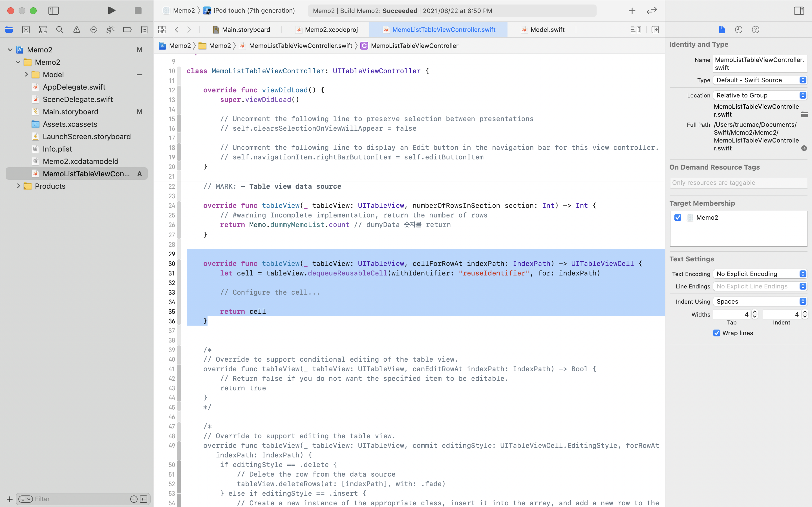Image resolution: width=812 pixels, height=507 pixels.
Task: Click the Run (play) button
Action: point(112,11)
